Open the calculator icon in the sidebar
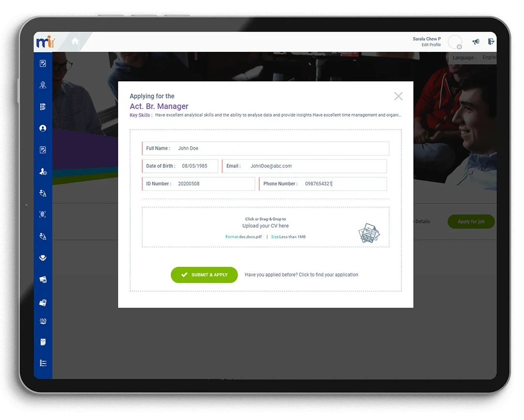524x420 pixels. (43, 321)
